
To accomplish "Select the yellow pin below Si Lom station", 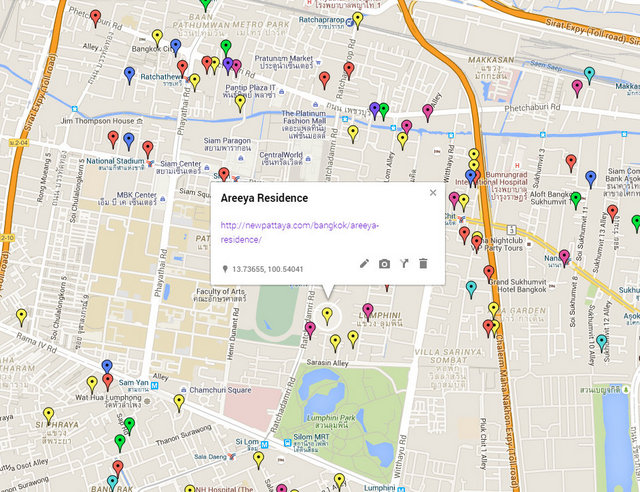I will click(258, 460).
